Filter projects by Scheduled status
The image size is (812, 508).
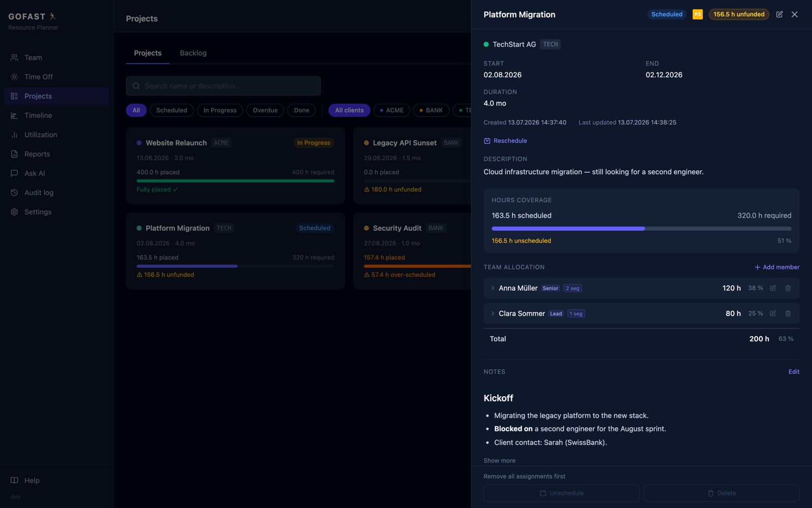point(172,110)
